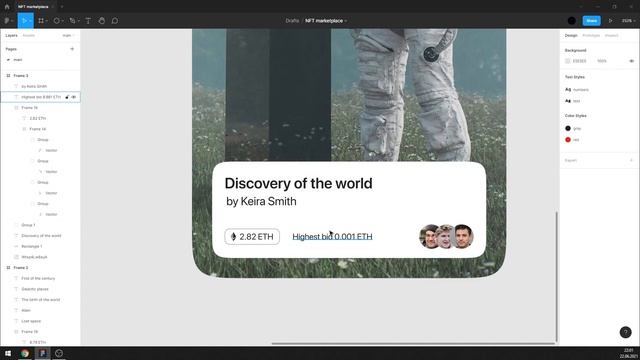Click the top Frame 3 layer icon
This screenshot has width=640, height=360.
click(x=8, y=76)
